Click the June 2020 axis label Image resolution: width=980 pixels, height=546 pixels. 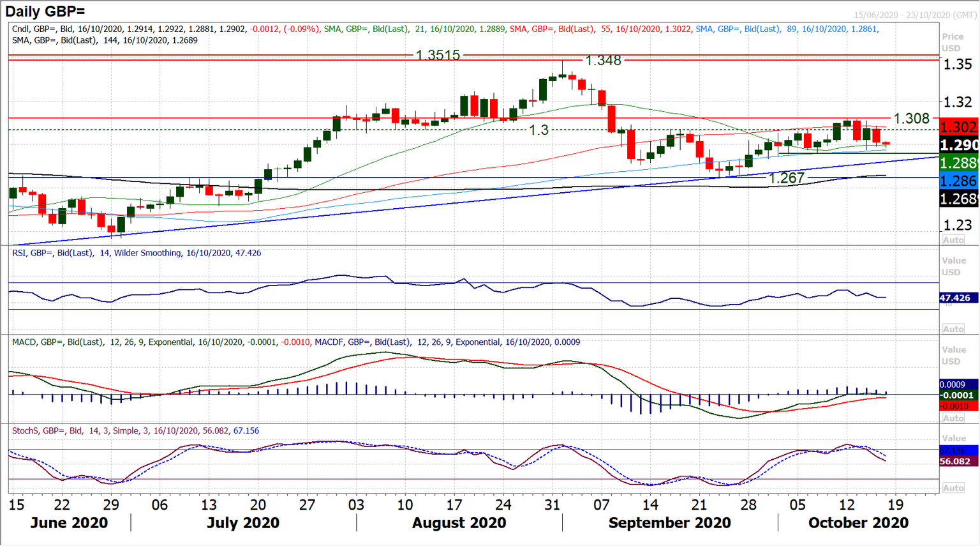click(x=70, y=522)
